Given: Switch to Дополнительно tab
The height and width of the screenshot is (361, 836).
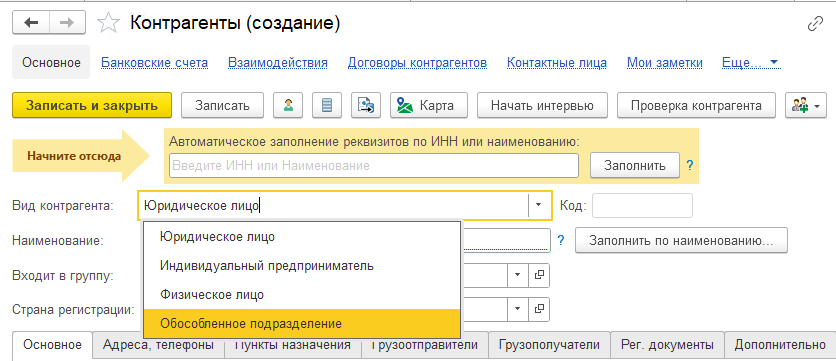Looking at the screenshot, I should (779, 345).
